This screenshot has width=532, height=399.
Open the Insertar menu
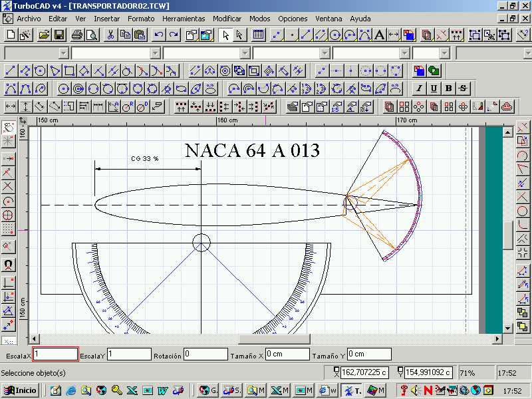click(x=107, y=19)
